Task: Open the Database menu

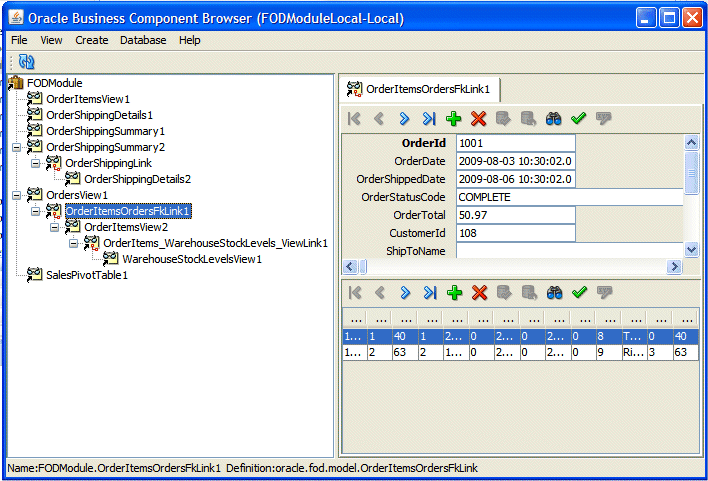Action: (143, 40)
